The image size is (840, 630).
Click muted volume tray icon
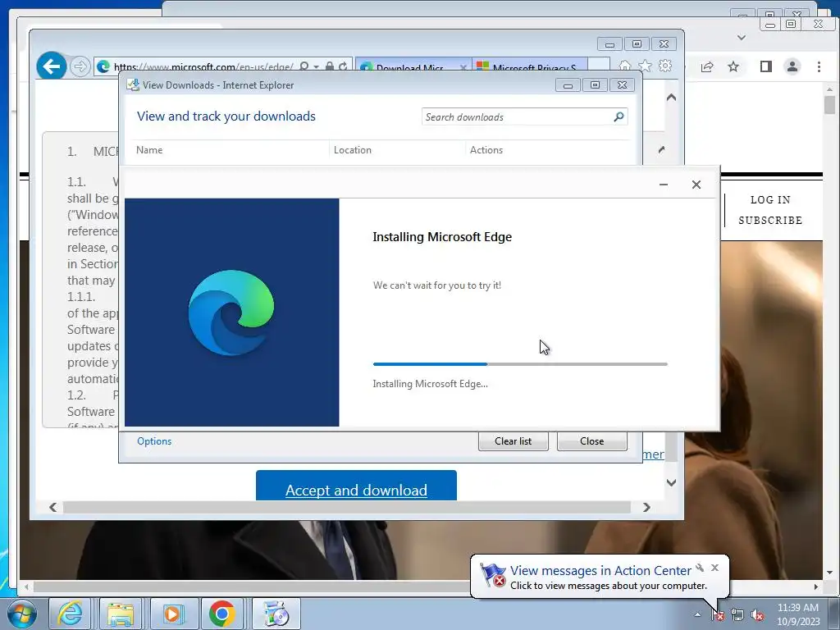757,615
